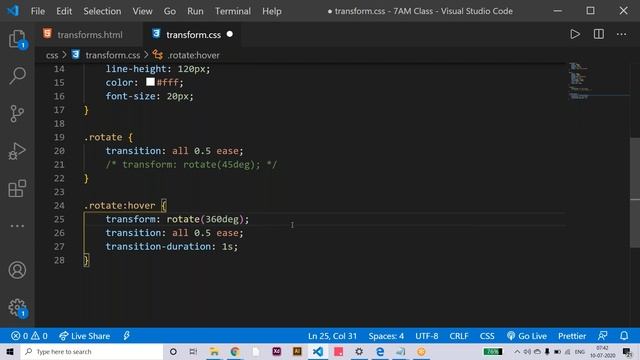Click unsaved dot on transform.css tab

pos(230,34)
